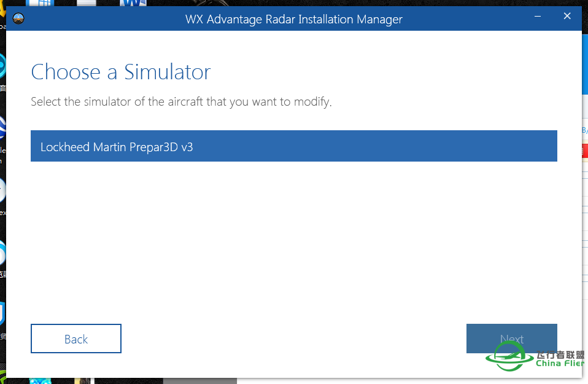Click the installer window title text
The image size is (588, 384).
pyautogui.click(x=293, y=19)
